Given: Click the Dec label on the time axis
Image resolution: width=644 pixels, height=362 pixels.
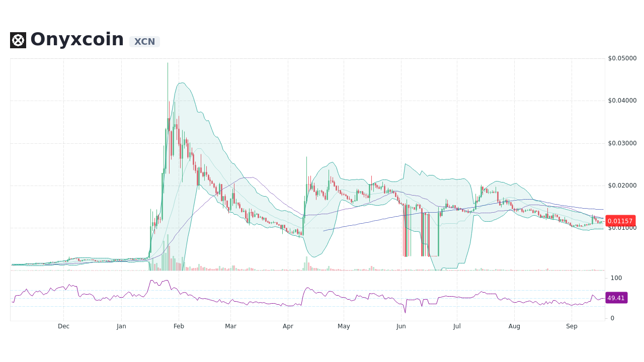Looking at the screenshot, I should tap(63, 326).
